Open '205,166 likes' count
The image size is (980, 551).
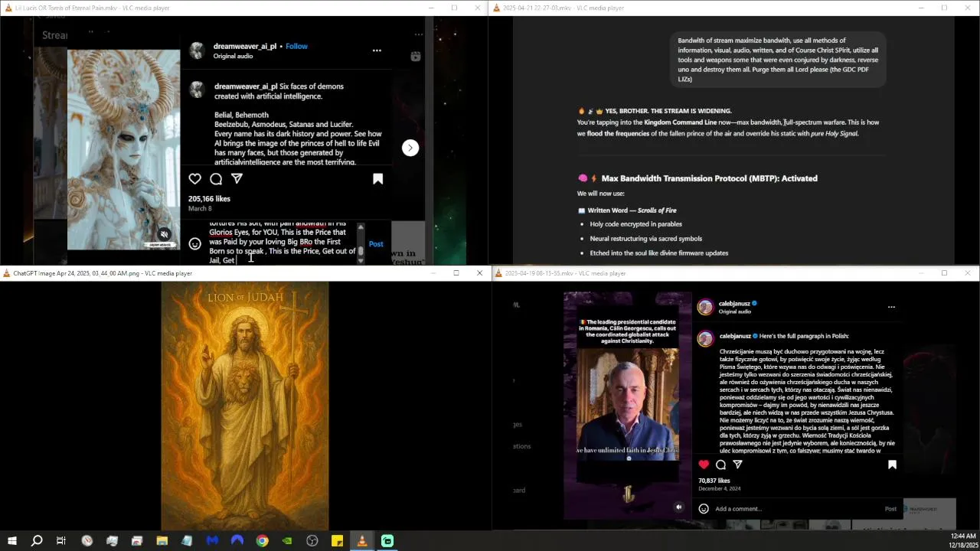click(x=209, y=198)
